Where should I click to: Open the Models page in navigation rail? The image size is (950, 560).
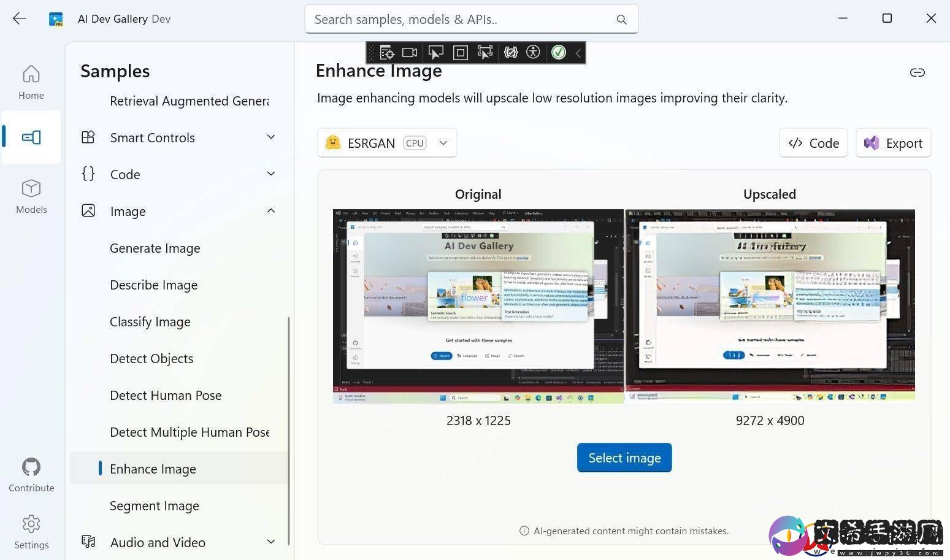click(31, 196)
